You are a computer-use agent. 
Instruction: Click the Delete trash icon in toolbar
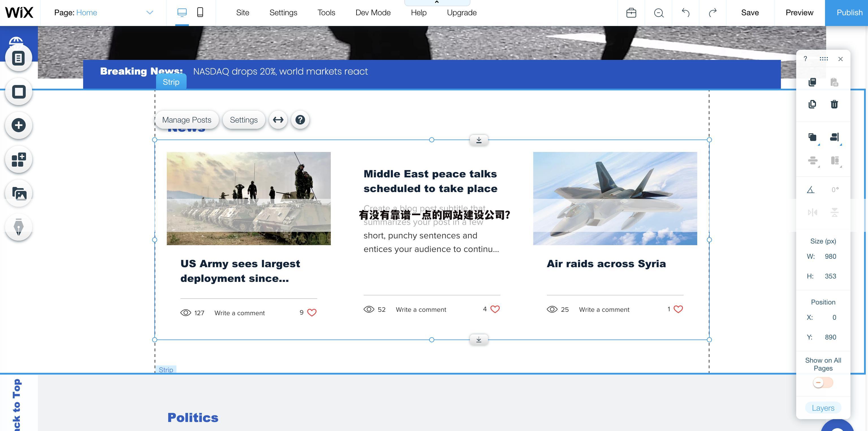tap(834, 104)
